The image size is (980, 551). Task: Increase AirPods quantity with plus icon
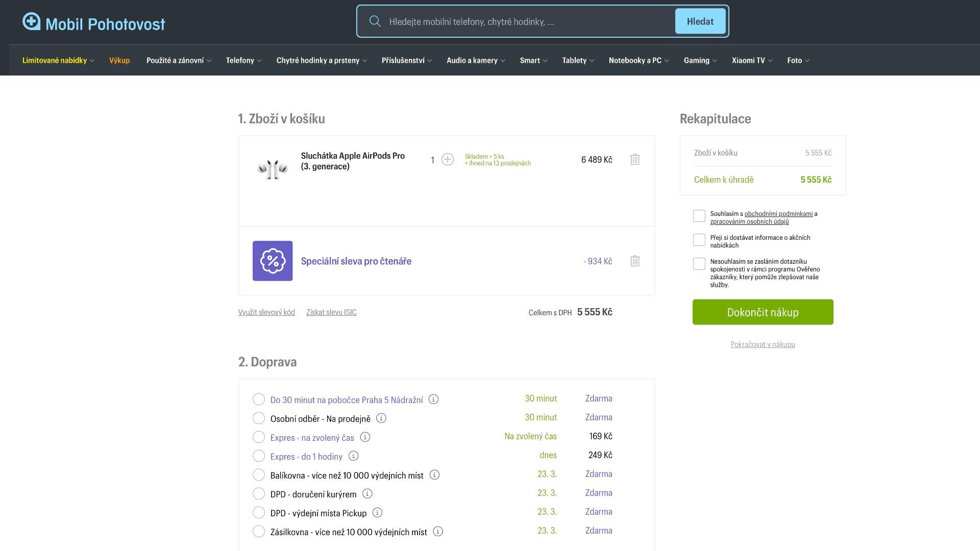tap(448, 160)
